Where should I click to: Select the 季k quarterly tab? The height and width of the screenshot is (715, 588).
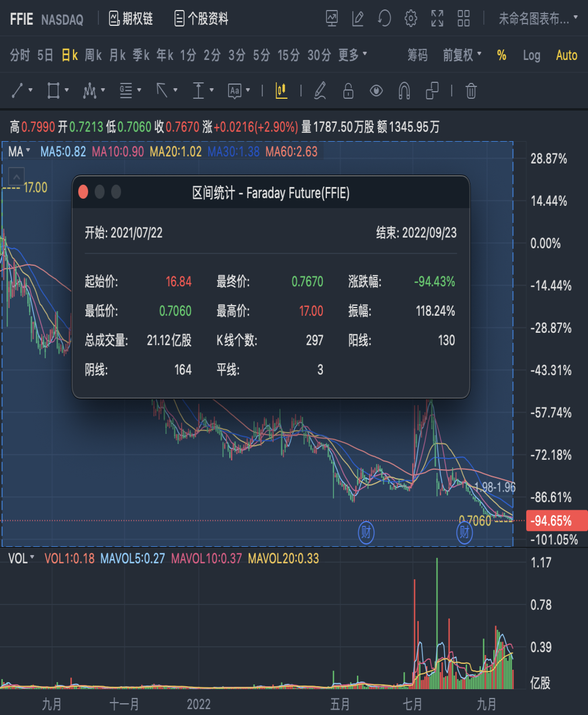(141, 55)
